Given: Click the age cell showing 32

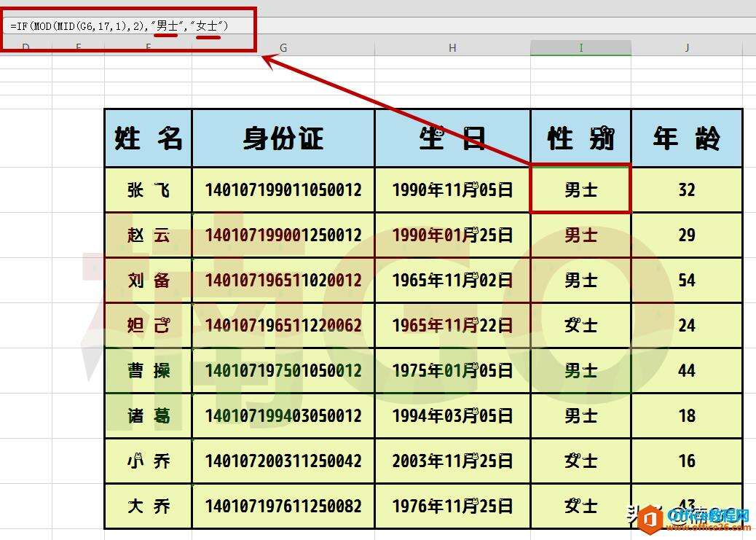Looking at the screenshot, I should tap(687, 189).
